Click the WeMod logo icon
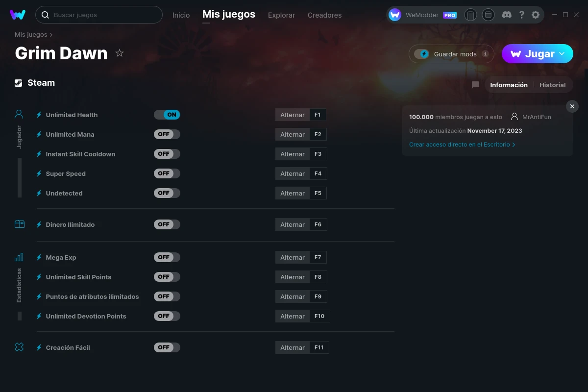This screenshot has height=392, width=588. (x=18, y=15)
